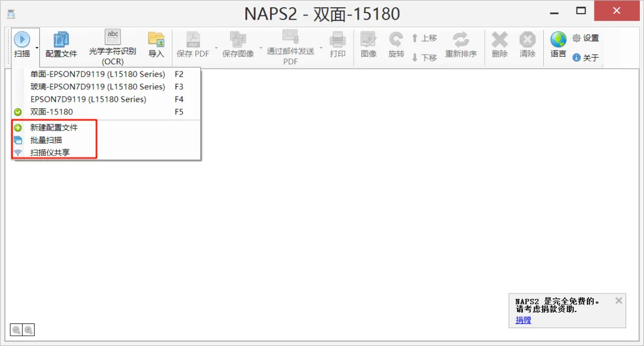Click Save Images (保存图像) icon
This screenshot has width=644, height=346.
[238, 40]
